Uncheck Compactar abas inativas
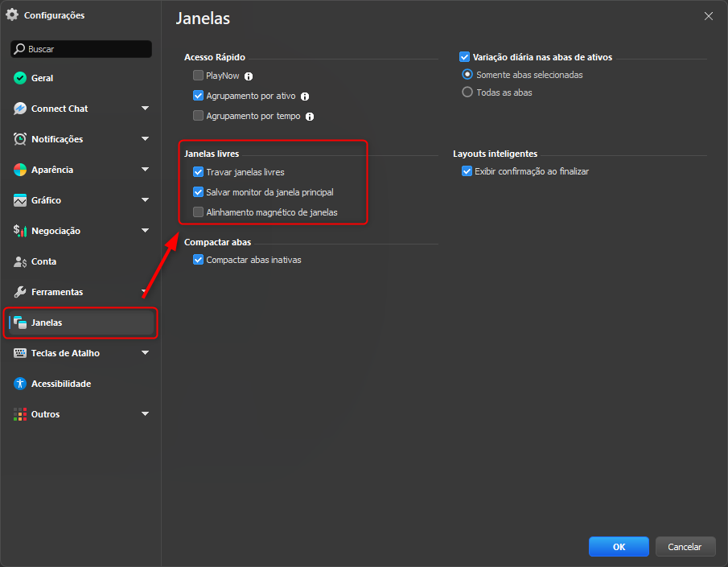 pos(198,260)
